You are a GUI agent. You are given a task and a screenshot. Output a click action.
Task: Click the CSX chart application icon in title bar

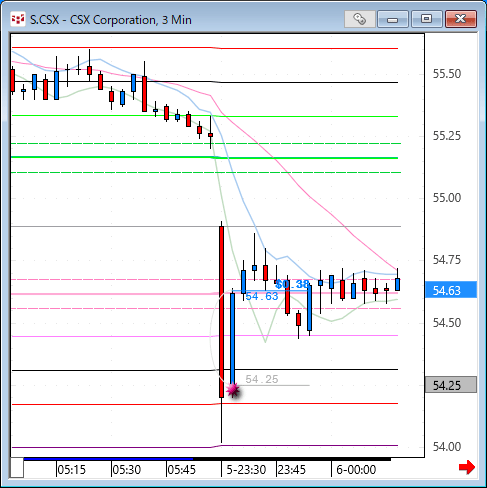18,19
